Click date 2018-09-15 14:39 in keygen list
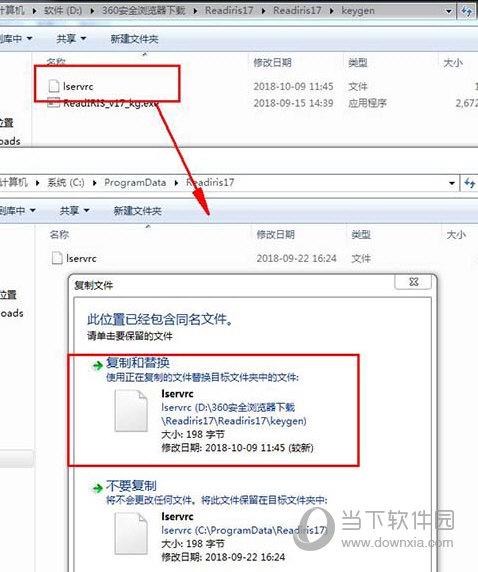 click(x=293, y=103)
